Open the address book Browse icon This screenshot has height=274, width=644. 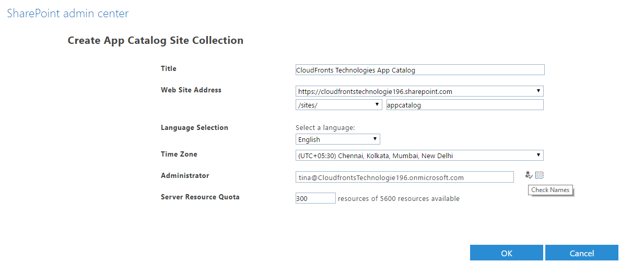tap(540, 175)
